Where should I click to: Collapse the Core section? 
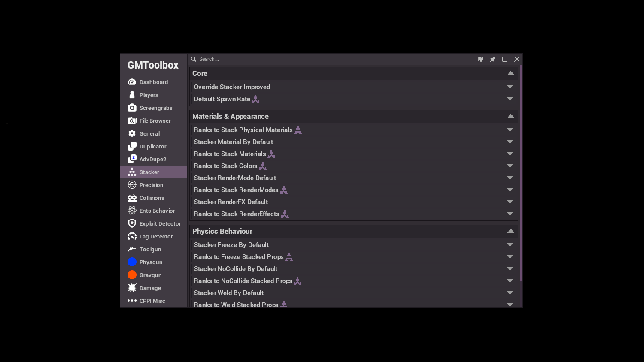coord(510,73)
